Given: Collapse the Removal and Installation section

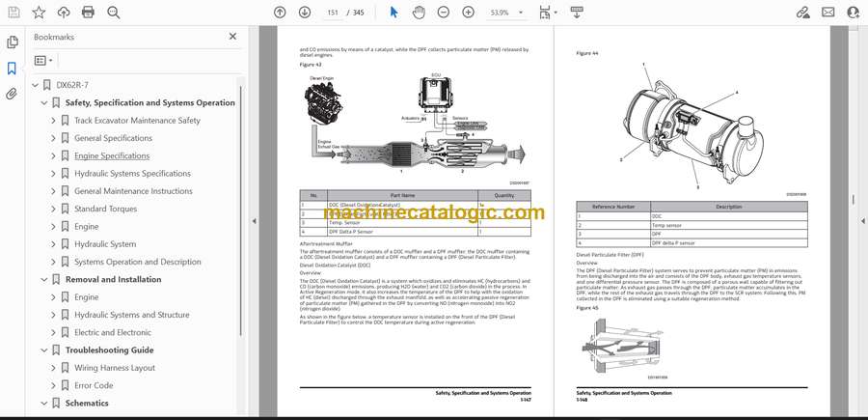Looking at the screenshot, I should [x=44, y=279].
